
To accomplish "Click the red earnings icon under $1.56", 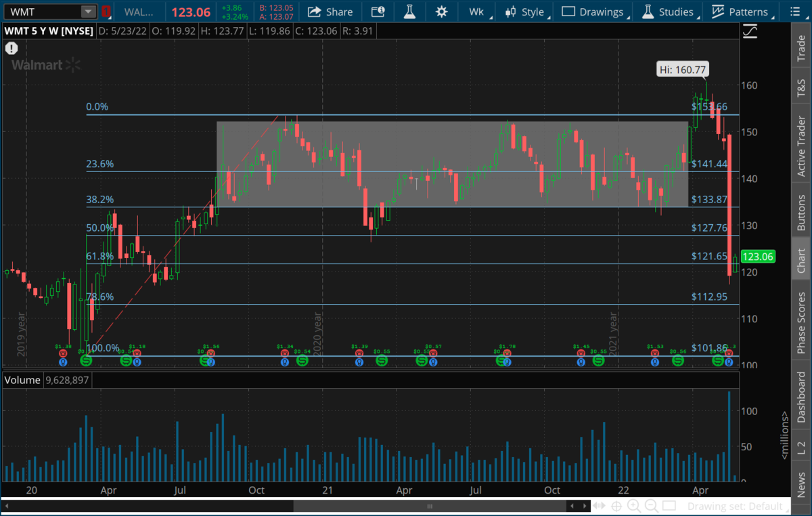I will coord(211,353).
